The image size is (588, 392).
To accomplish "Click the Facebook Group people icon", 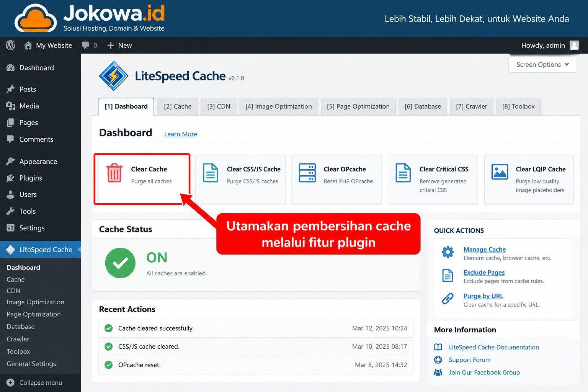I will click(438, 372).
